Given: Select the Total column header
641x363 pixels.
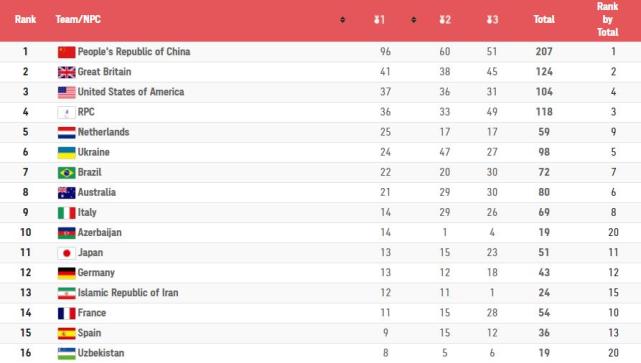Looking at the screenshot, I should click(x=544, y=19).
